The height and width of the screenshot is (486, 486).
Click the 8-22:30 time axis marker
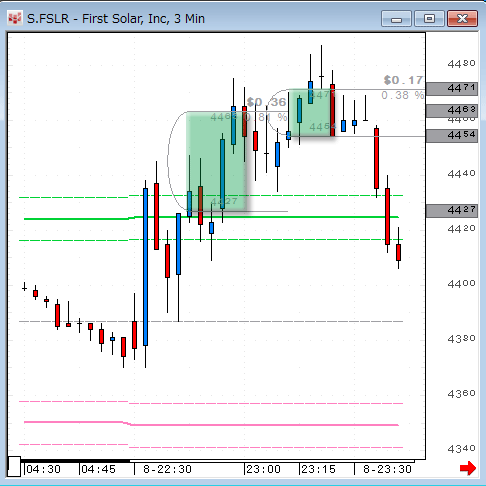tap(167, 469)
